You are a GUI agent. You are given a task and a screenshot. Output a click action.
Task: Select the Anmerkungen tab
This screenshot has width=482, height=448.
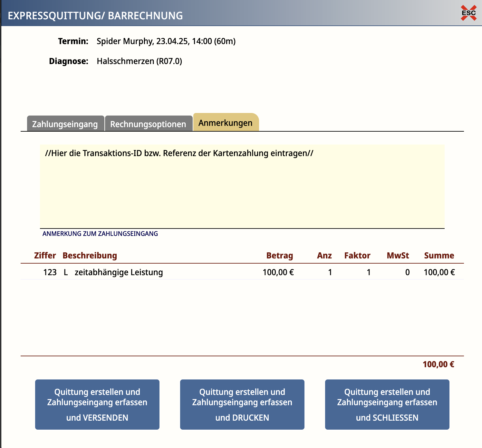coord(226,123)
